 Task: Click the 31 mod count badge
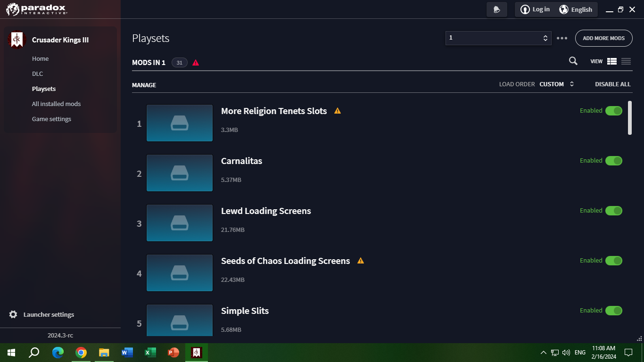tap(180, 63)
